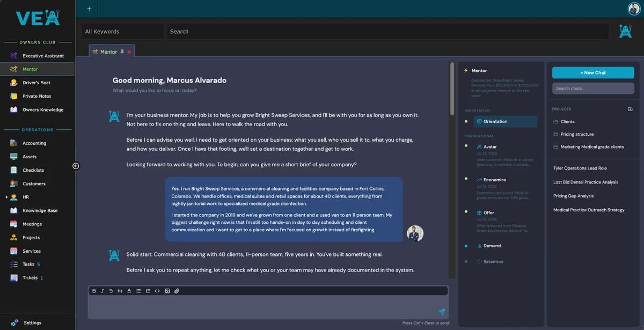Open Tasks list with 5 pending

click(38, 264)
